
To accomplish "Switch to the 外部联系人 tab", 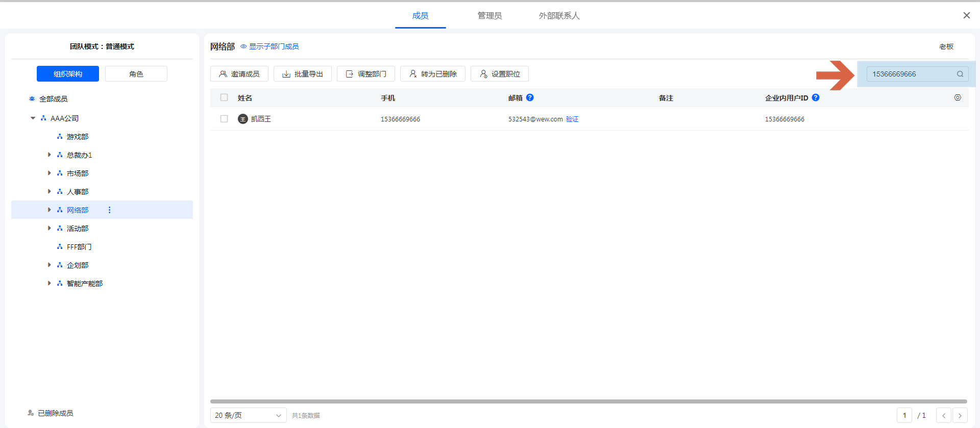I will [559, 16].
